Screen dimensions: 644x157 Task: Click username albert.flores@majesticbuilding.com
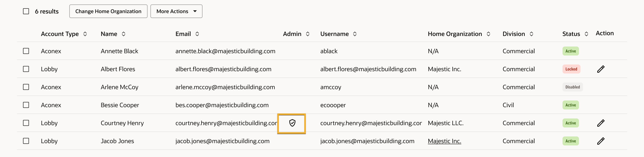point(368,69)
